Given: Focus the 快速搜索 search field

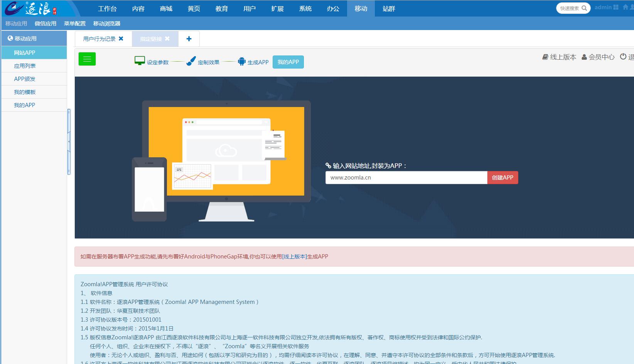Looking at the screenshot, I should coord(570,8).
